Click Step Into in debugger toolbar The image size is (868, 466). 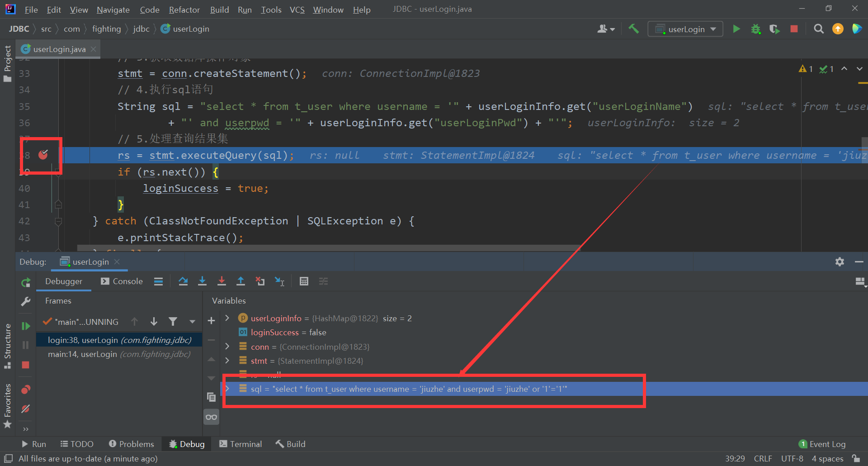[202, 281]
